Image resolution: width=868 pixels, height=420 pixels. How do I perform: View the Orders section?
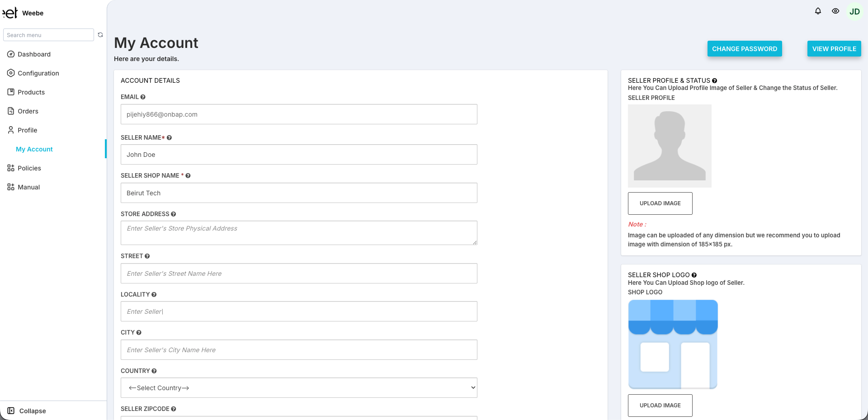pyautogui.click(x=28, y=111)
